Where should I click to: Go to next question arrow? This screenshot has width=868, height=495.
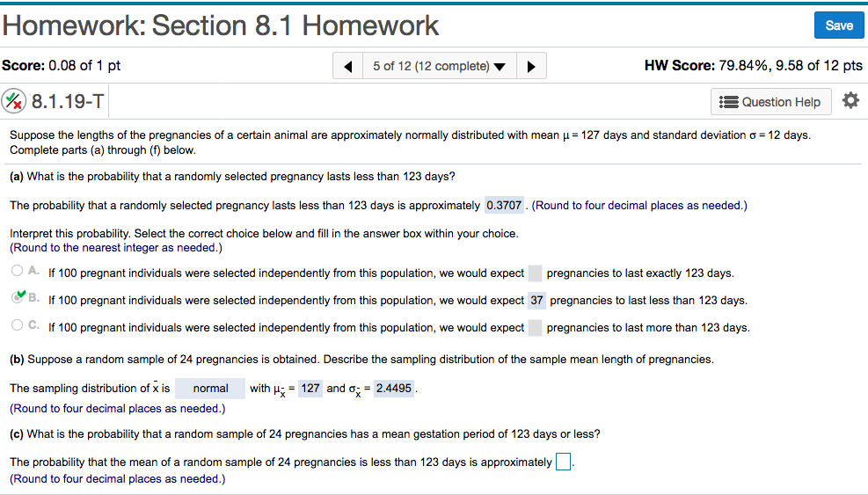[x=531, y=67]
